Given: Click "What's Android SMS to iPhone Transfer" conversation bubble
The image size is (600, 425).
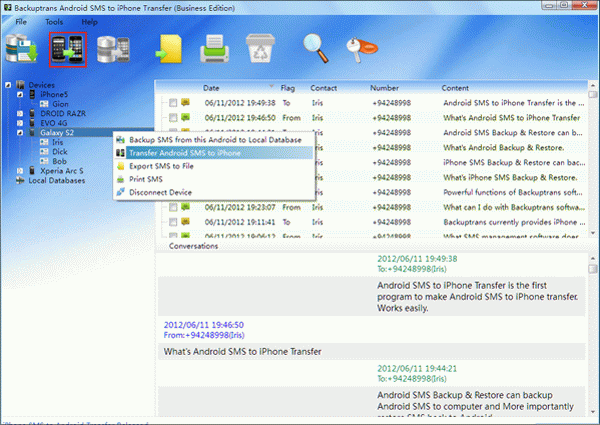Looking at the screenshot, I should coord(372,352).
